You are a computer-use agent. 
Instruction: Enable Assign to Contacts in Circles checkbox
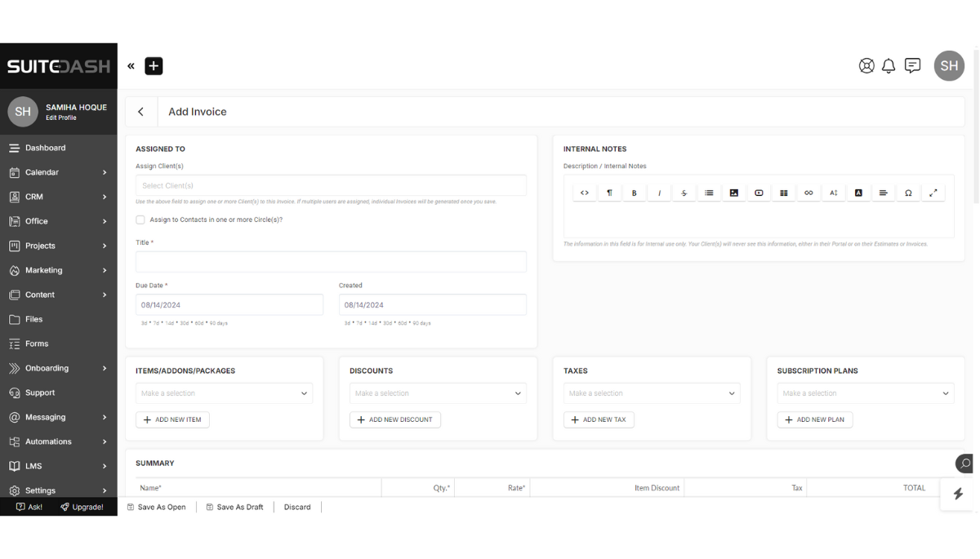click(x=140, y=219)
